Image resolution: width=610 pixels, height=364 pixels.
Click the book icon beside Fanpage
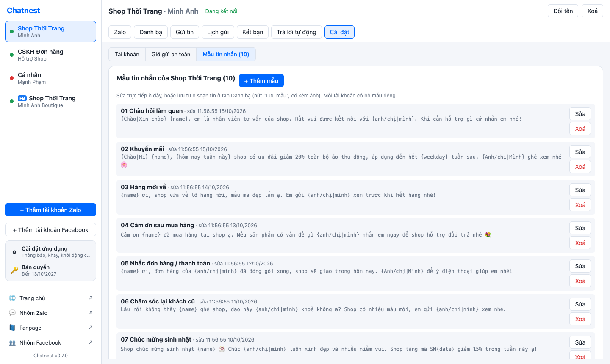pos(12,328)
